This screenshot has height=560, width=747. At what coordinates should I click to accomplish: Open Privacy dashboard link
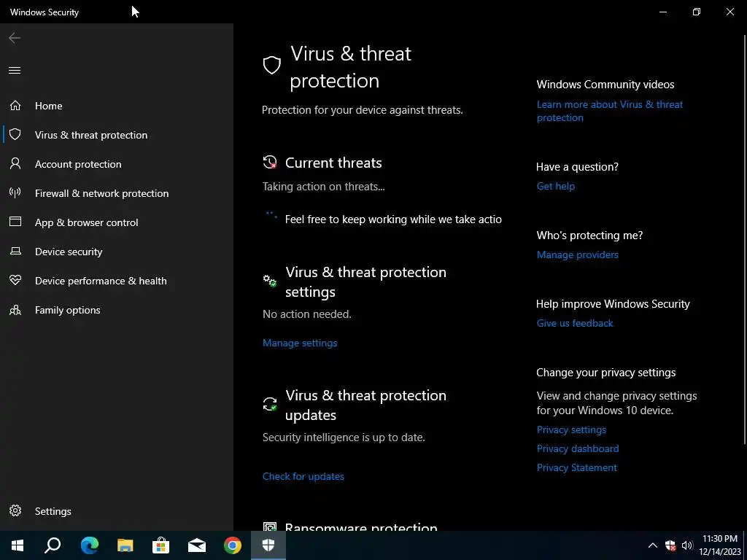pyautogui.click(x=578, y=448)
